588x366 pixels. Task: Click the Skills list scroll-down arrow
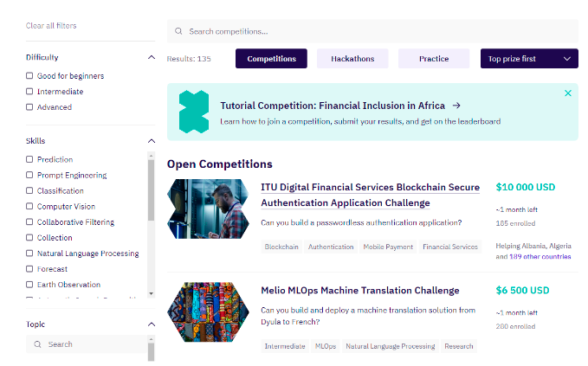click(152, 293)
